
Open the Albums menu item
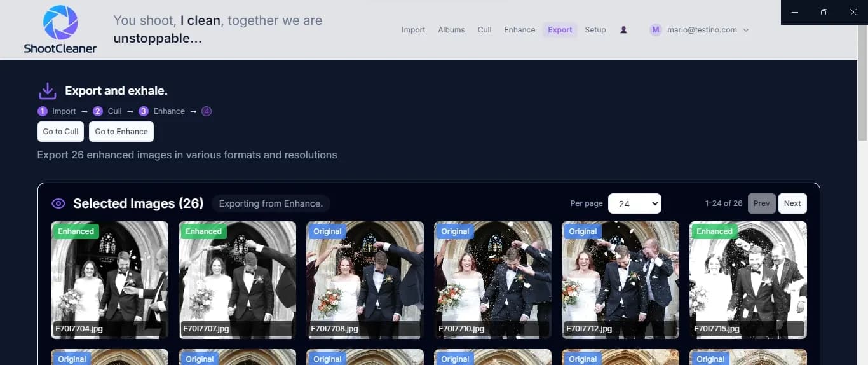pos(451,30)
